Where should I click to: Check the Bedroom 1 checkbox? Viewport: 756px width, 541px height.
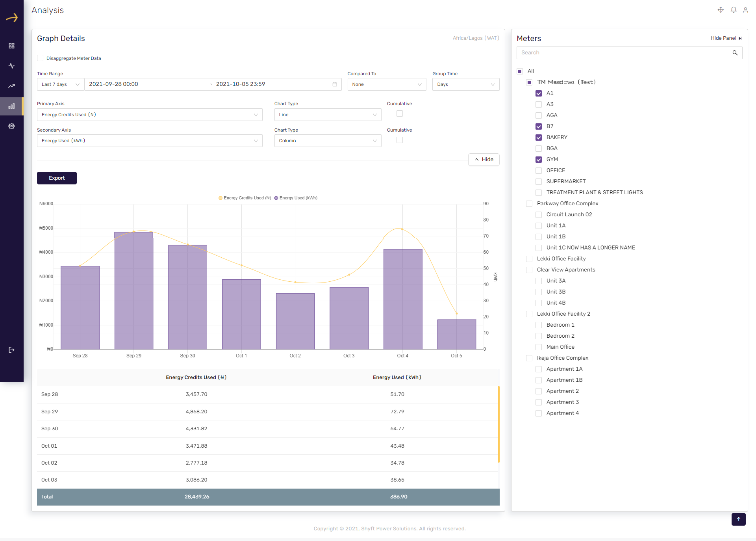click(x=539, y=325)
